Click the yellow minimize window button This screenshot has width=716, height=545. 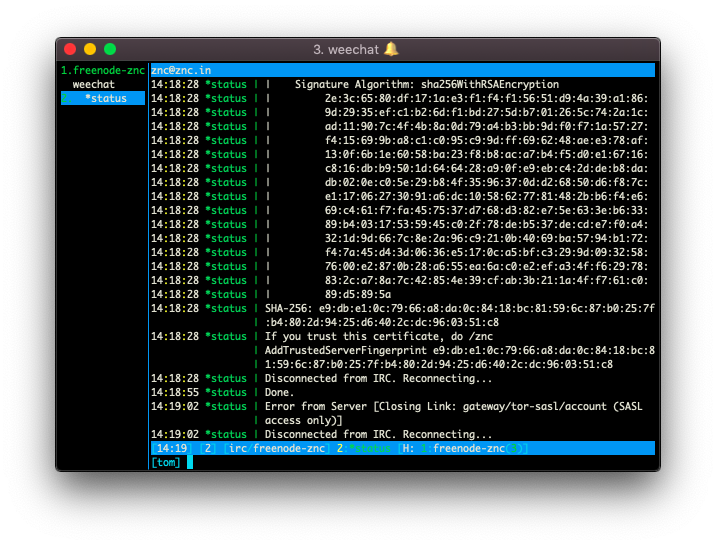90,49
